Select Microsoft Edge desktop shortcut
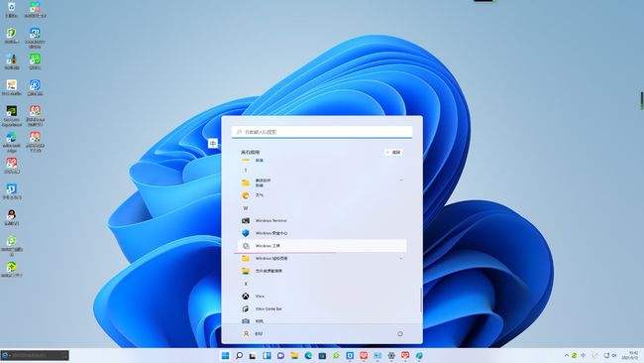Image resolution: width=644 pixels, height=363 pixels. [x=12, y=142]
